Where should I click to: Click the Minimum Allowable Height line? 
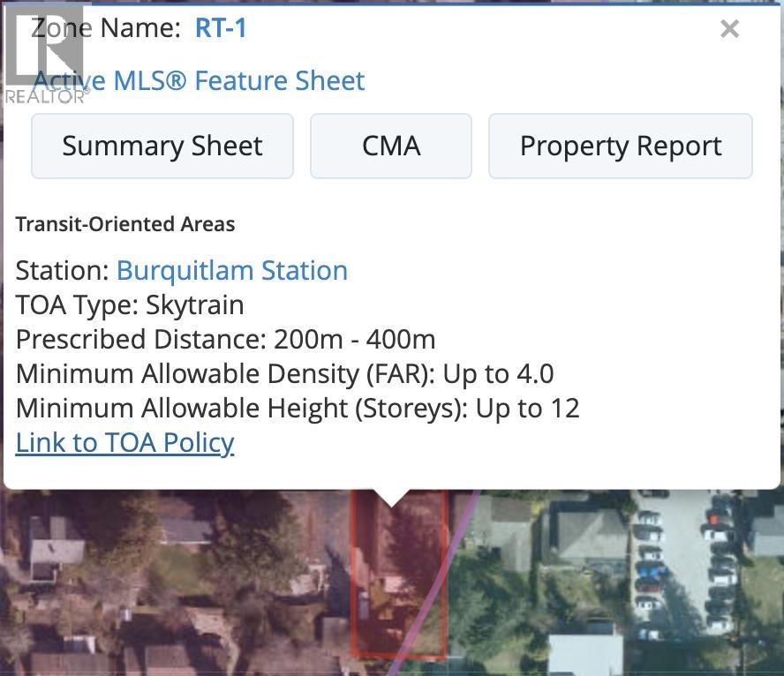(x=298, y=408)
